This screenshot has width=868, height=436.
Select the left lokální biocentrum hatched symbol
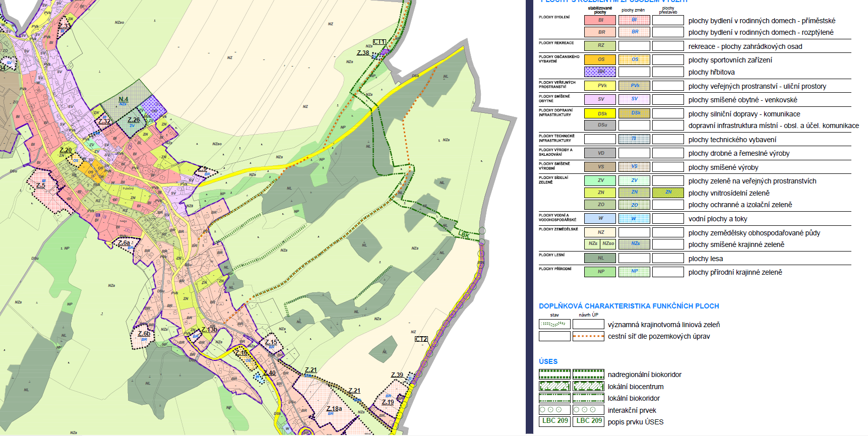pyautogui.click(x=554, y=387)
